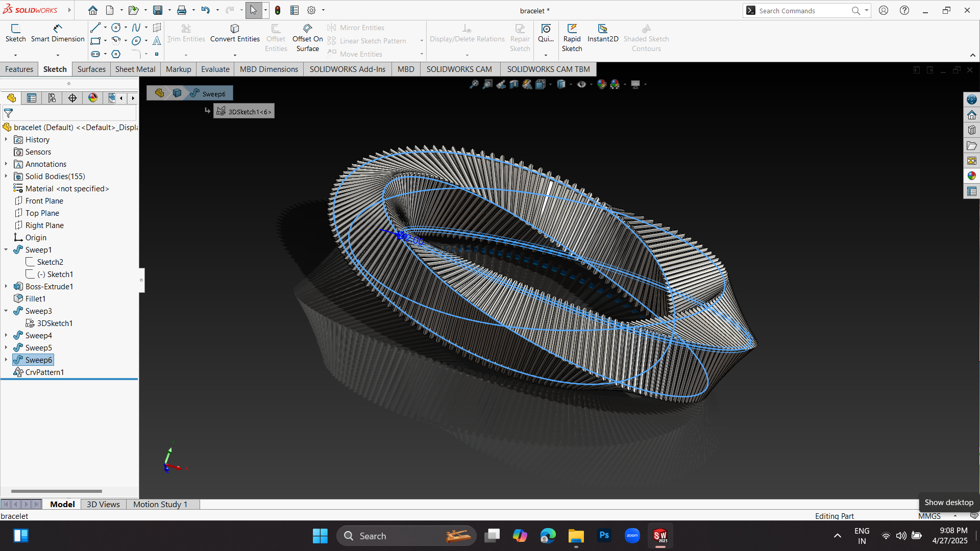Select the Ellipse sketch tool
980x551 pixels.
[136, 41]
